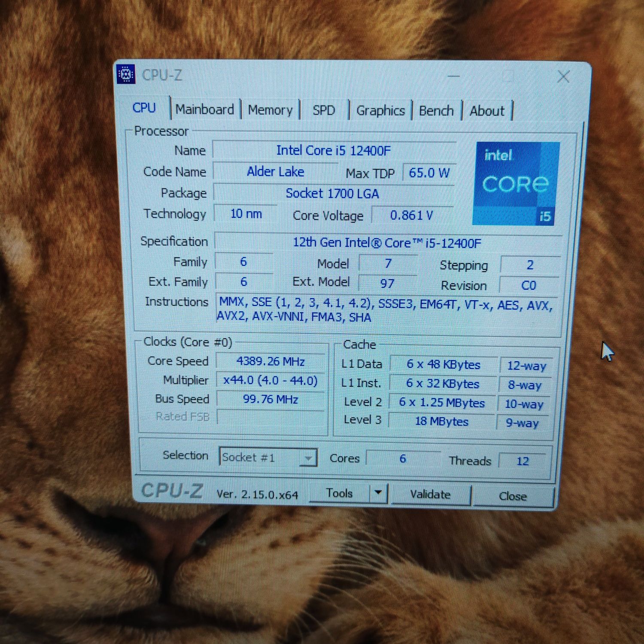Click the L1 Data 6 x 48 KBytes value

coord(443,365)
